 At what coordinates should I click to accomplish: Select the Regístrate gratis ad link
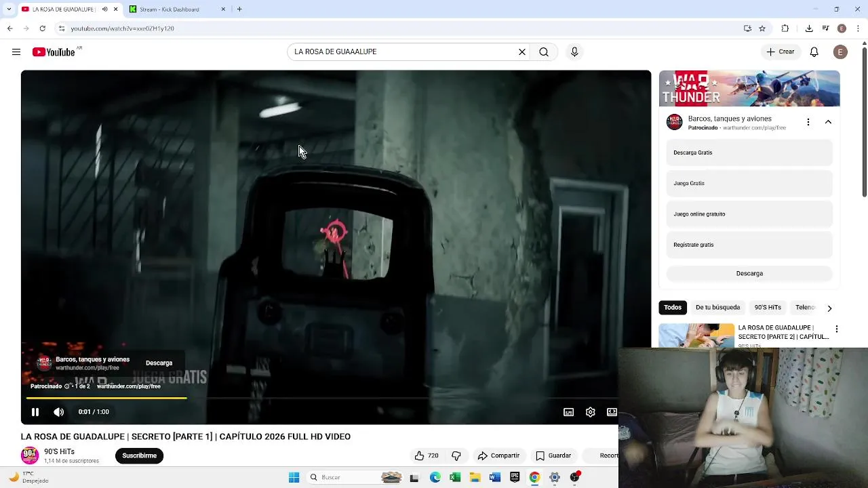[x=749, y=245]
